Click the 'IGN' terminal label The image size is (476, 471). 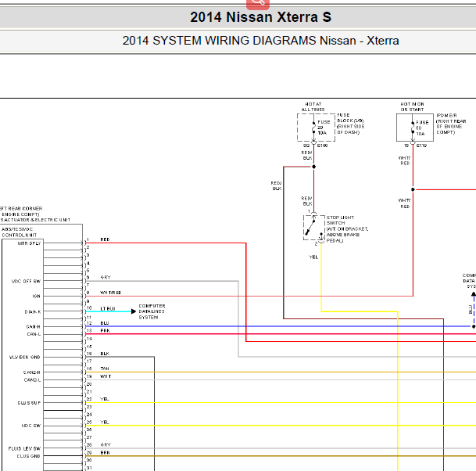coord(37,297)
